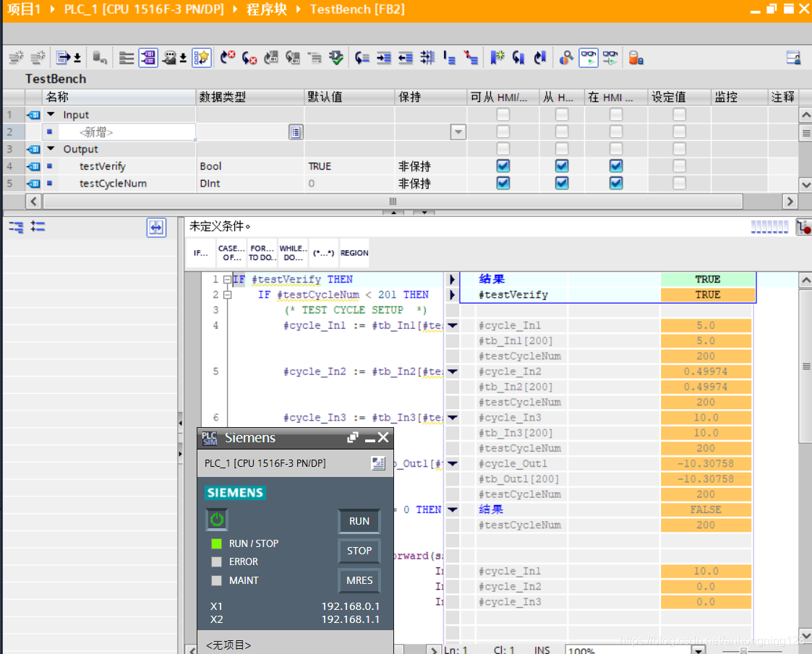The height and width of the screenshot is (654, 812).
Task: Click the collapse all code sections icon
Action: [x=127, y=57]
